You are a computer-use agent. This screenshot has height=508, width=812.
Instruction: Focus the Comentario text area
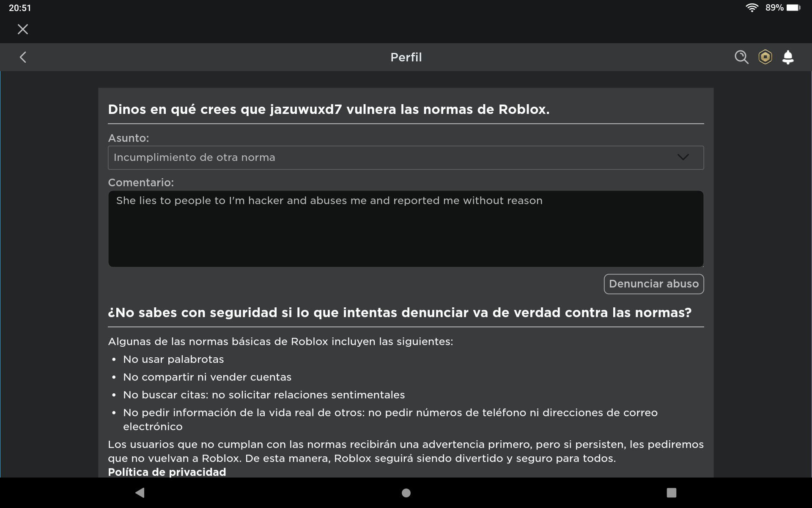click(406, 229)
